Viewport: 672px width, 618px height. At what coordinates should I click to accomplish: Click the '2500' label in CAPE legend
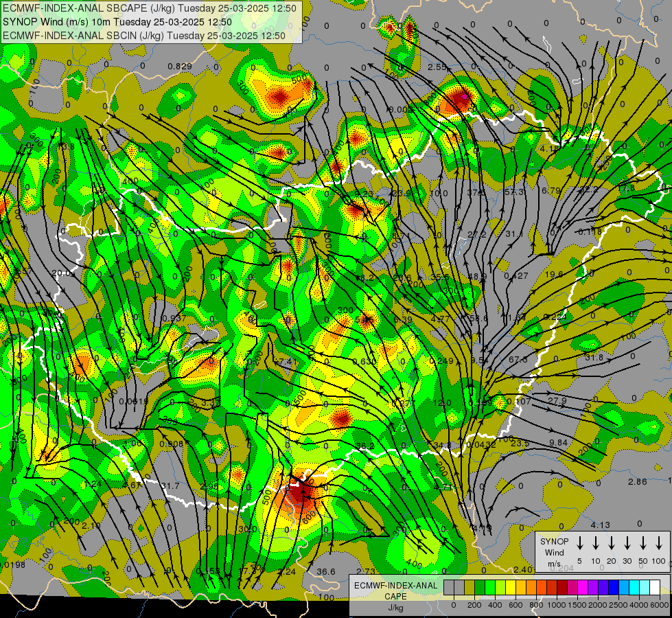(x=618, y=605)
